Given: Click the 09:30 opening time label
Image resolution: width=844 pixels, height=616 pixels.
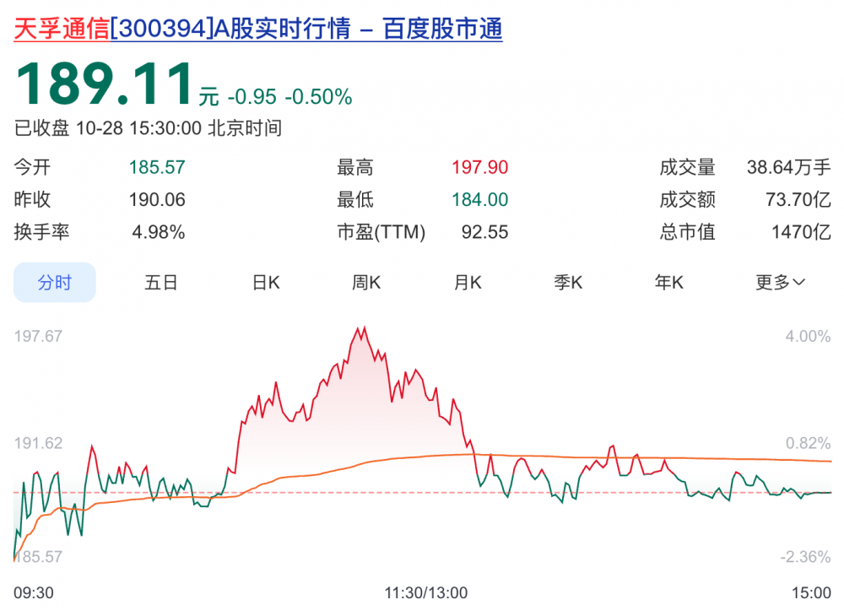Looking at the screenshot, I should pyautogui.click(x=34, y=593).
